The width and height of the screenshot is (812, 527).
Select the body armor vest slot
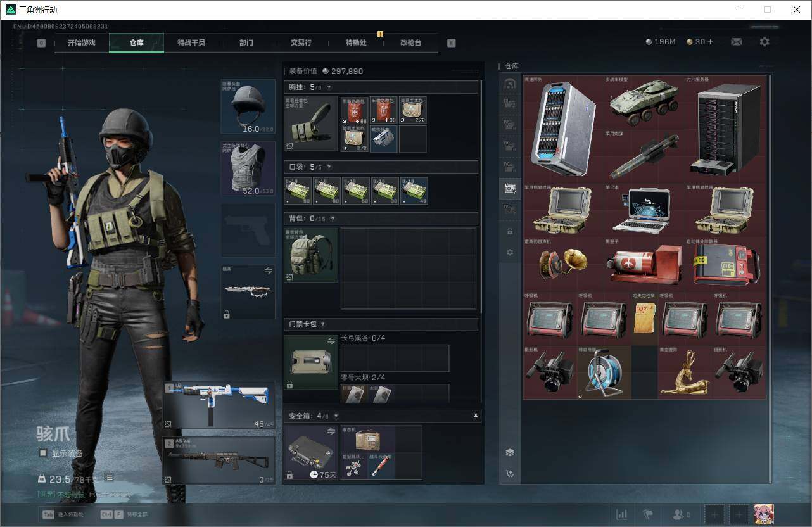248,168
